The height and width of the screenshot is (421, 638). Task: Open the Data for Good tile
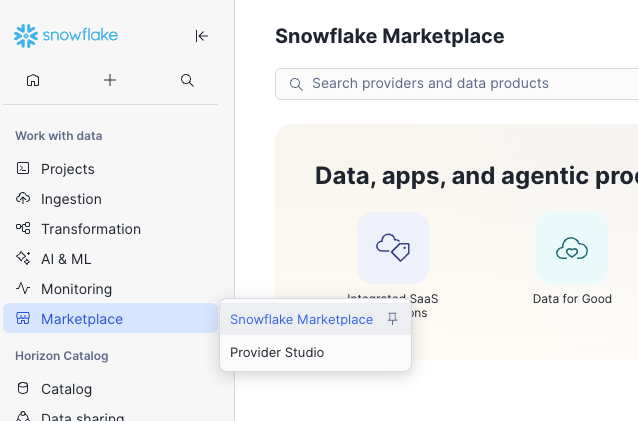(571, 248)
